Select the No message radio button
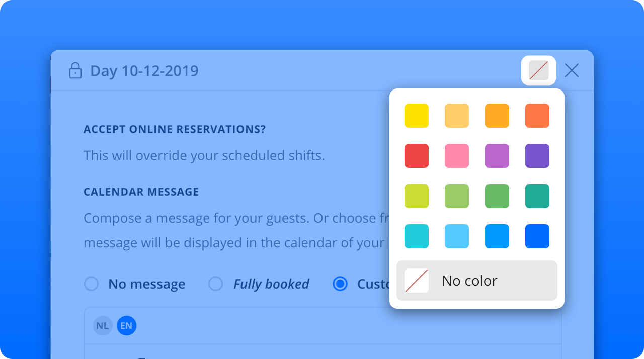The image size is (644, 359). point(91,284)
